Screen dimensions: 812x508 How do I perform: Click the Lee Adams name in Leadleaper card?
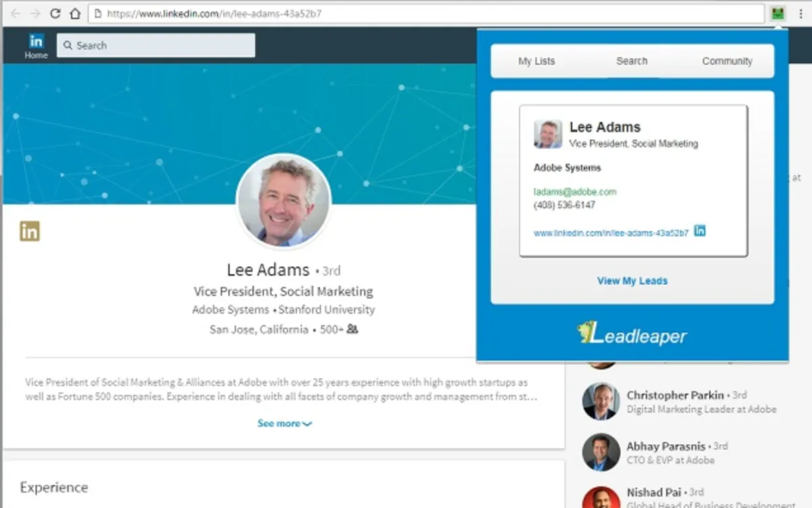[x=605, y=127]
